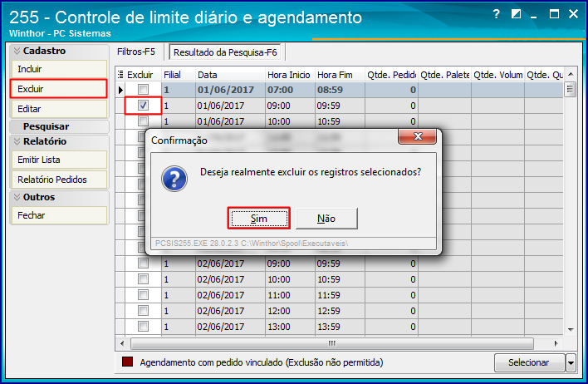The width and height of the screenshot is (588, 384).
Task: Check Excluir box for 02/06/2017 10:00 row
Action: (x=143, y=279)
